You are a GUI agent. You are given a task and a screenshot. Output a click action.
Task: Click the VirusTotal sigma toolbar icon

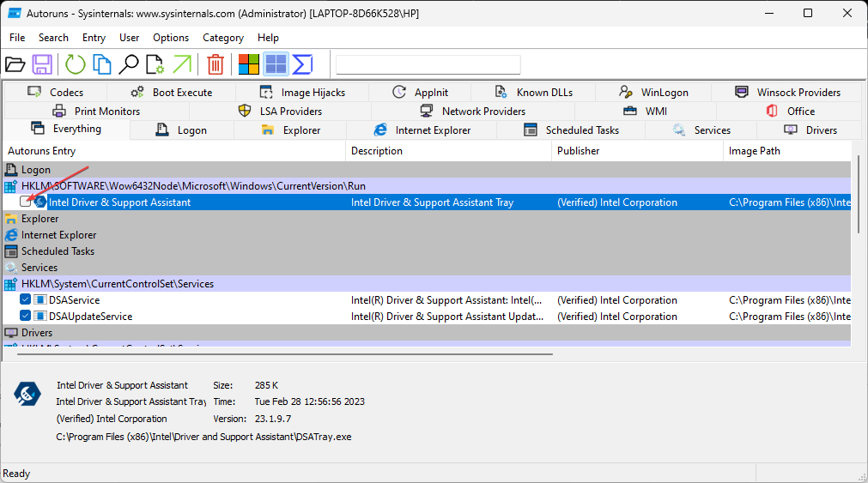click(302, 64)
